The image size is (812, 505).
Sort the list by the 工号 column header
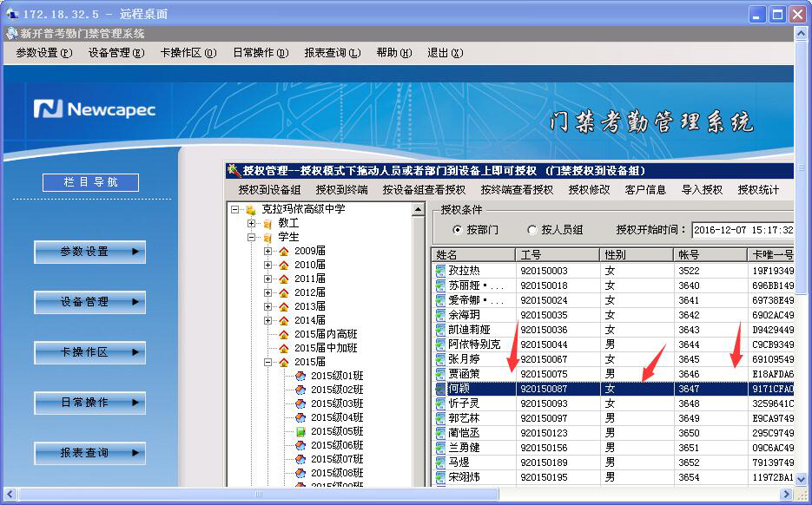pyautogui.click(x=557, y=254)
